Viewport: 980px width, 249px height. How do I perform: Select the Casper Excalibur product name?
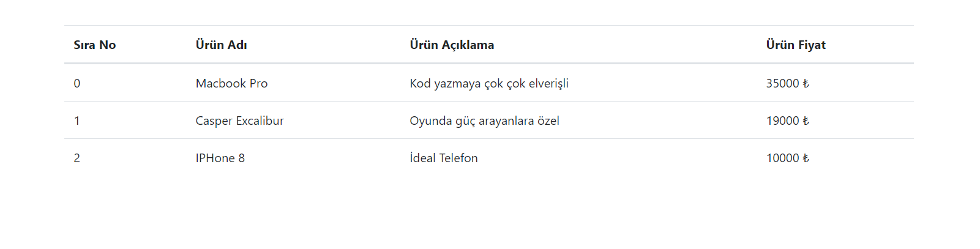click(x=240, y=121)
